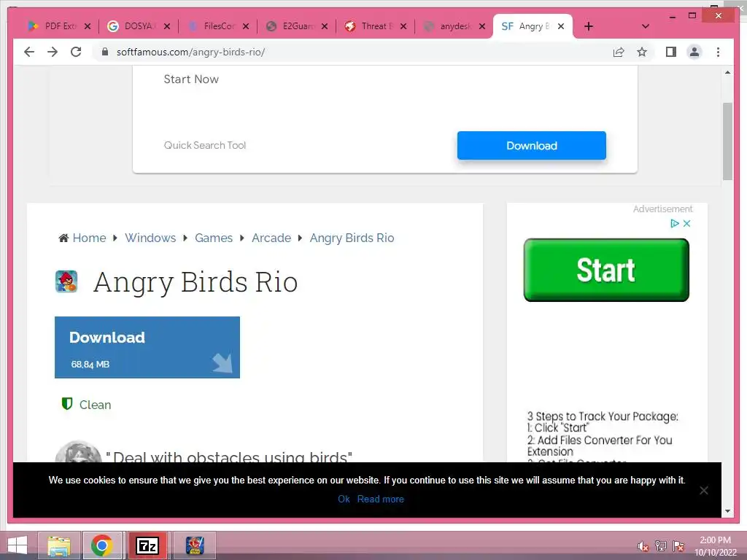Click the muted volume tray icon
Viewport: 747px width, 560px height.
coord(643,545)
